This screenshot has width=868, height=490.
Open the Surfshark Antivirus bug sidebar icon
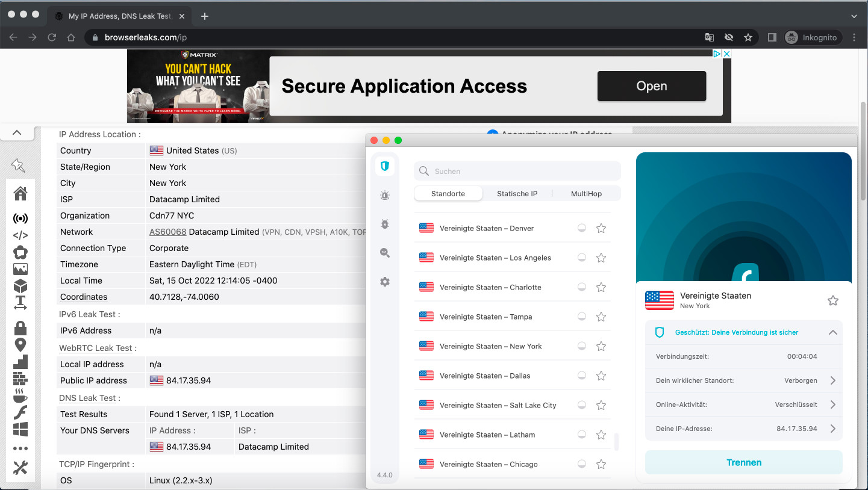tap(385, 224)
